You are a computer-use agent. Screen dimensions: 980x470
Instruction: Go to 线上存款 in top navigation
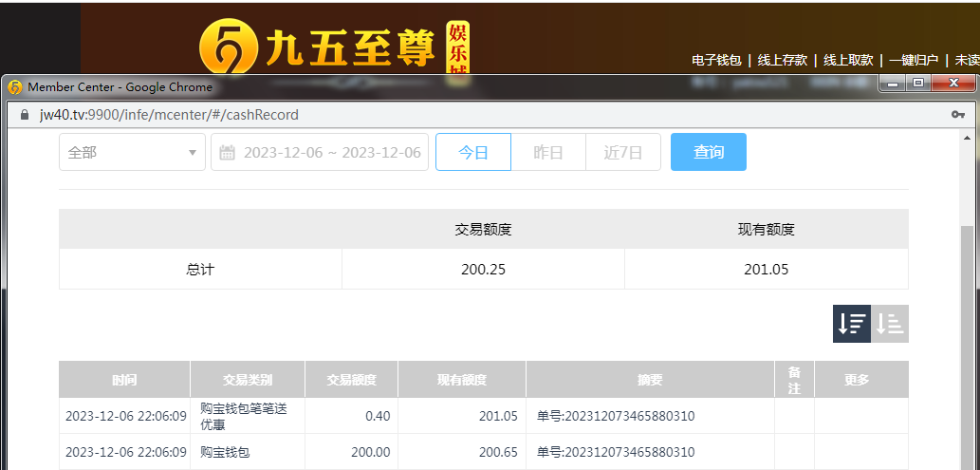click(x=782, y=60)
